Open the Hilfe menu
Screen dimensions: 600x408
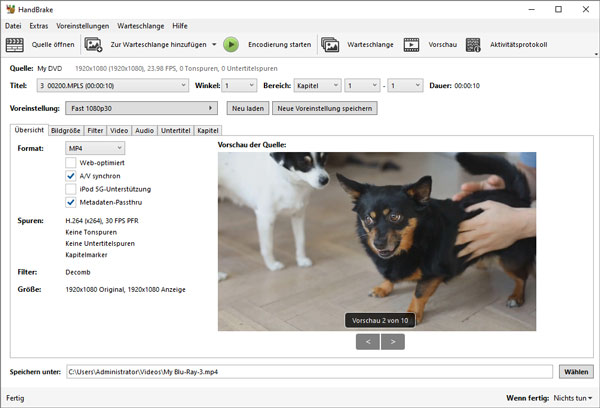pos(180,26)
